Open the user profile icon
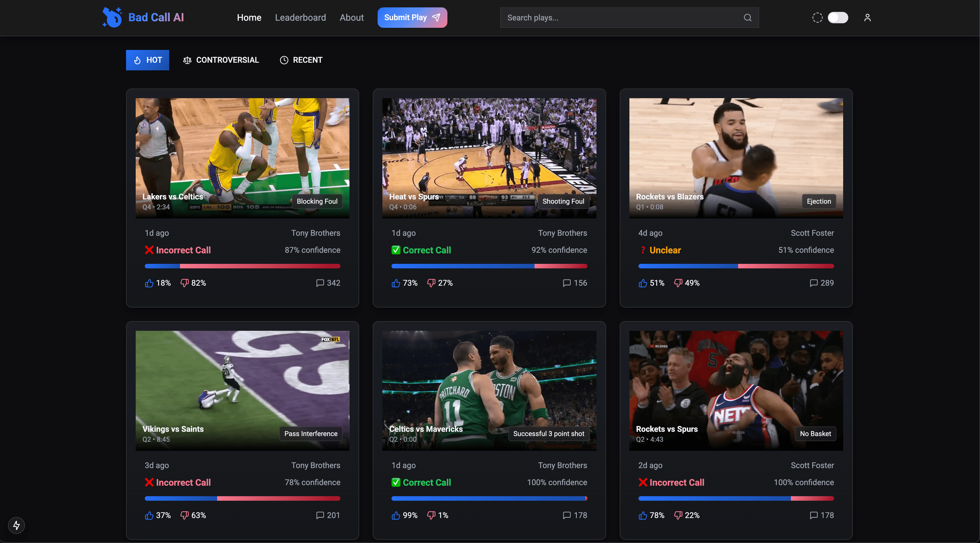Image resolution: width=980 pixels, height=543 pixels. point(867,18)
